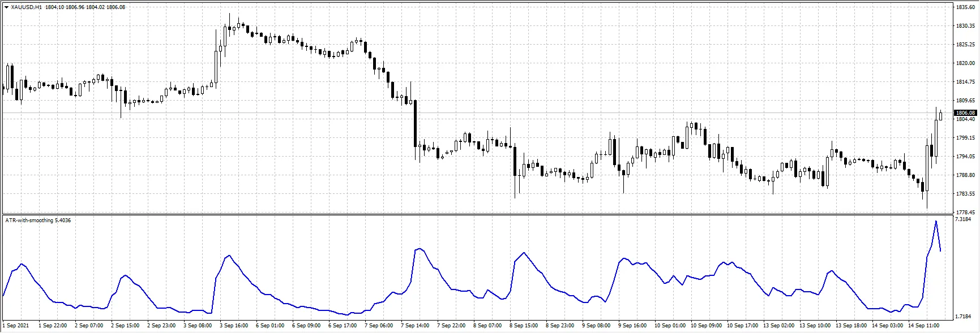Select the 14 Sep 11:00 time label
This screenshot has height=333, width=980.
click(x=923, y=326)
